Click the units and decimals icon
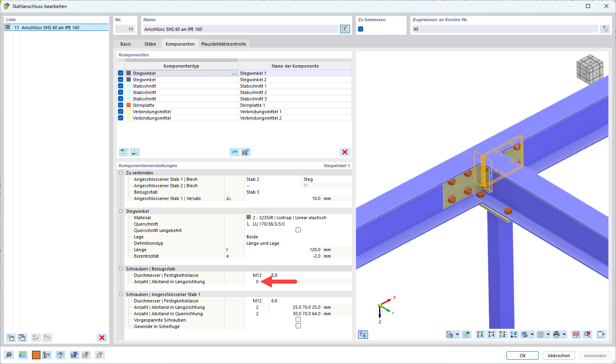This screenshot has height=364, width=616. click(x=23, y=355)
